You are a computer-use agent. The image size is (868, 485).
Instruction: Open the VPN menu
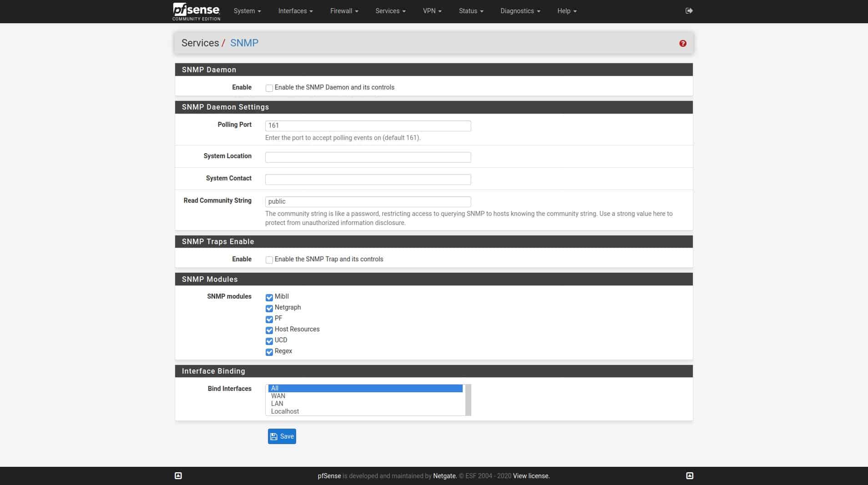point(432,11)
